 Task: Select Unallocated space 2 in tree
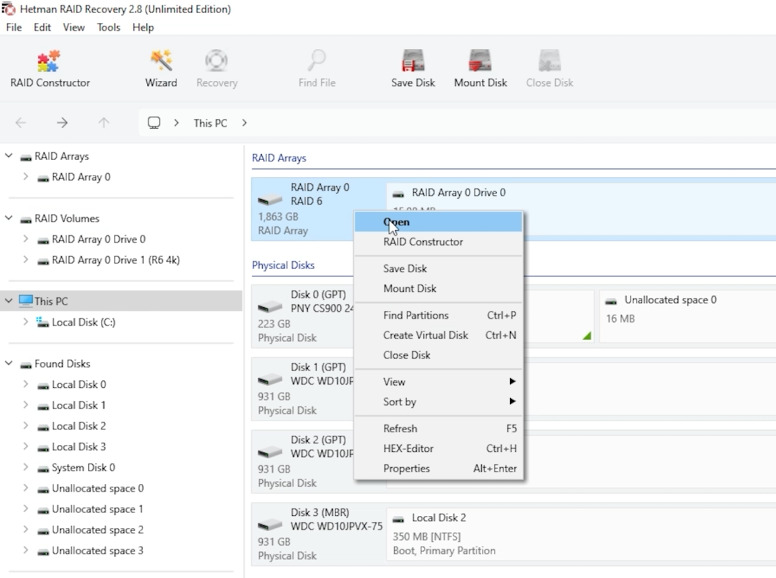[97, 530]
